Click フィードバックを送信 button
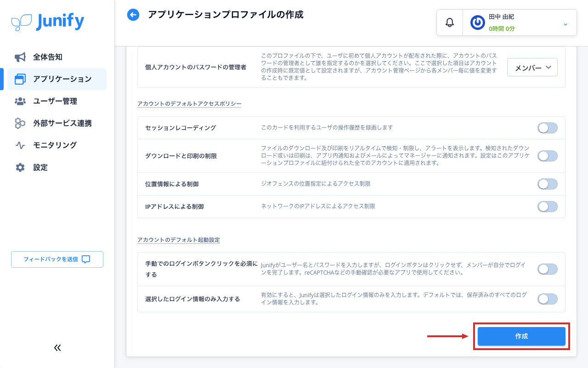588x368 pixels. click(57, 259)
